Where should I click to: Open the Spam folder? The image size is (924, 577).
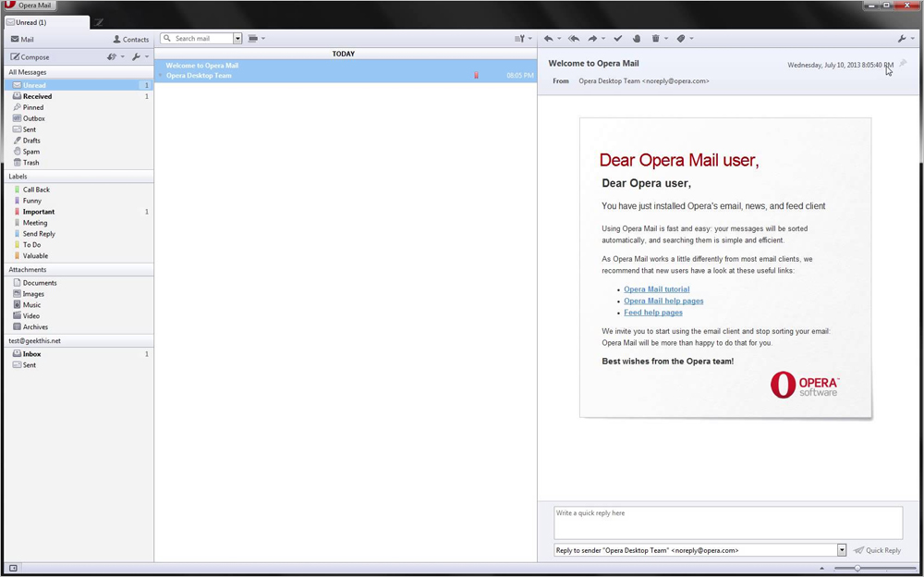(79, 152)
